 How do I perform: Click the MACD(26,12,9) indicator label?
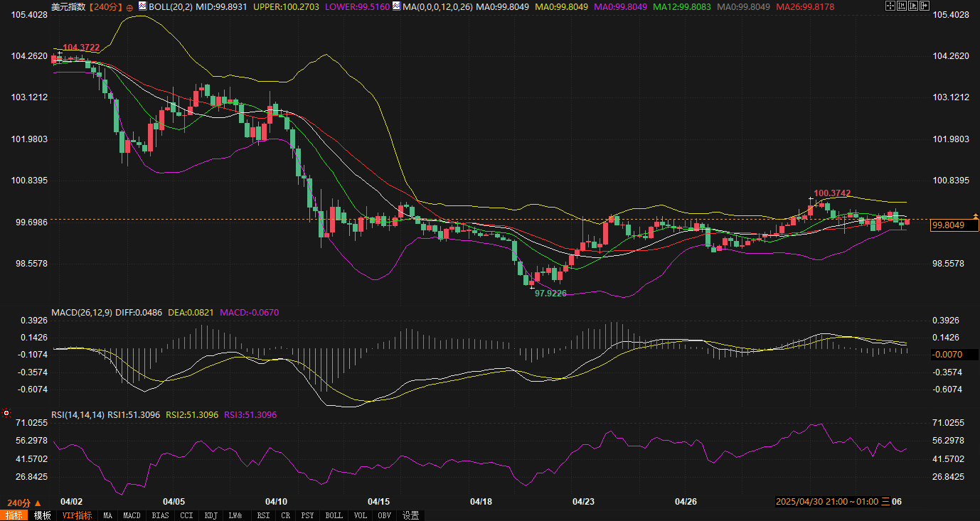click(x=80, y=312)
